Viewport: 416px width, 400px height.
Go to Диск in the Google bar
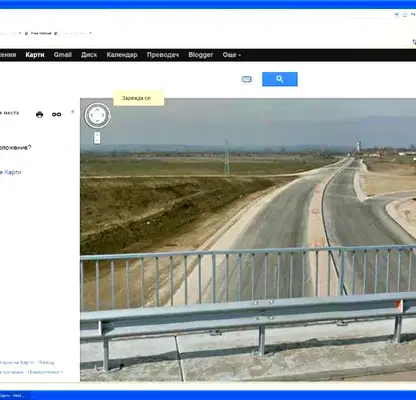coord(89,55)
